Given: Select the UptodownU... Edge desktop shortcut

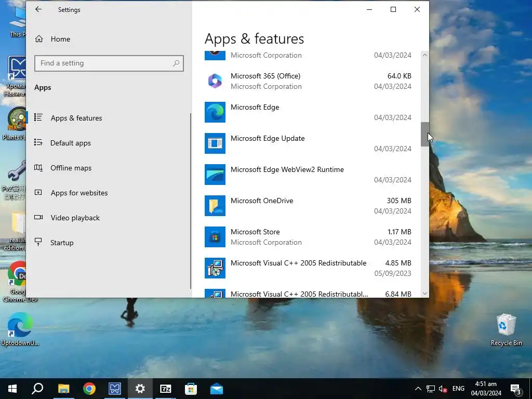Looking at the screenshot, I should (x=20, y=330).
